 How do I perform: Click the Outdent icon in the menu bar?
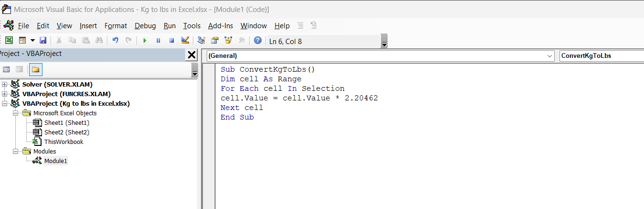pyautogui.click(x=314, y=26)
